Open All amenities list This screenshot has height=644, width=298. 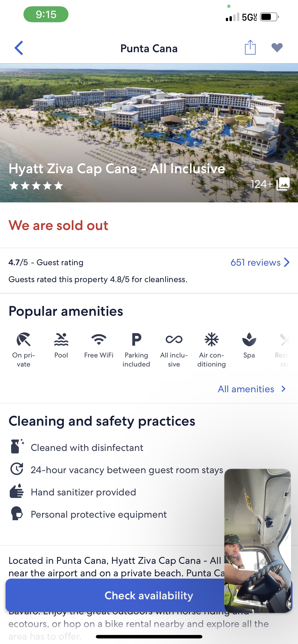pos(246,389)
